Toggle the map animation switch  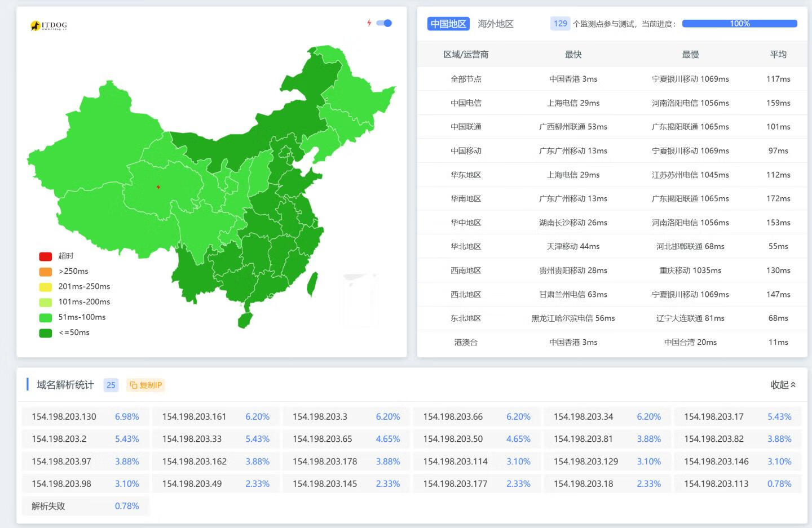click(385, 23)
